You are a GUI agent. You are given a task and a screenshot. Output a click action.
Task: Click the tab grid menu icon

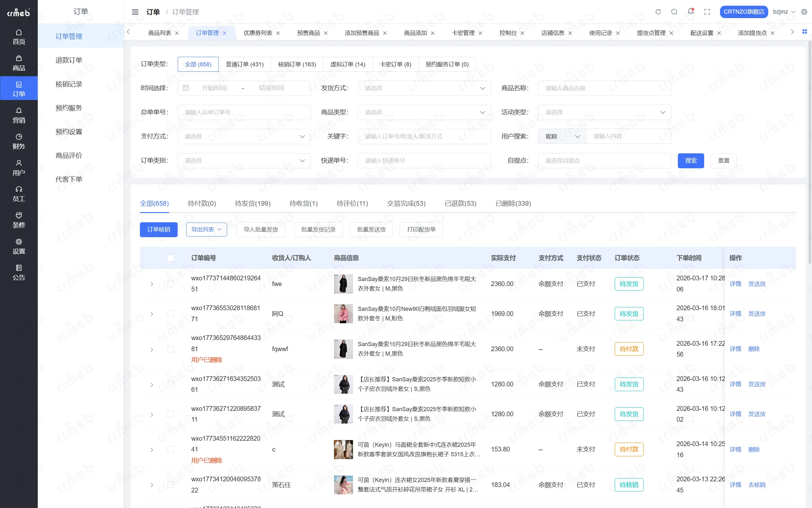(x=804, y=31)
